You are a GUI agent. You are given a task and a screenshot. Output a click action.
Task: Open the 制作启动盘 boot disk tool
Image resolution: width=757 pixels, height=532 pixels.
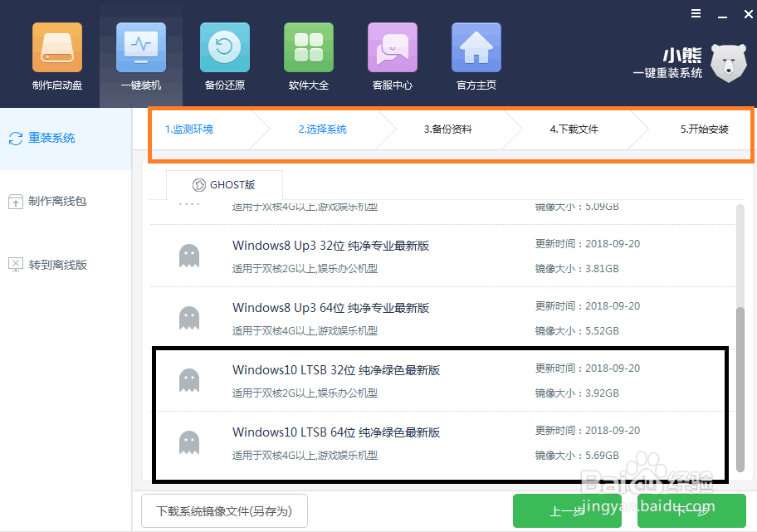click(57, 56)
